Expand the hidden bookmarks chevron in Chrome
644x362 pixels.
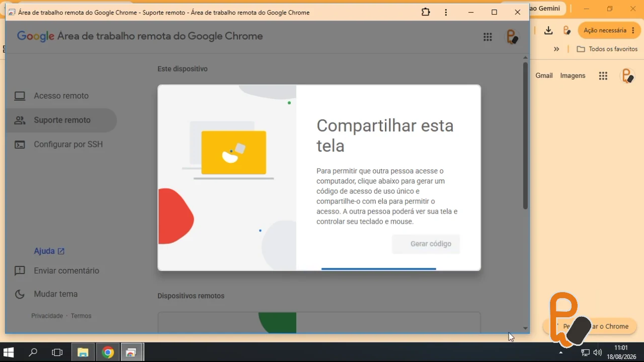coord(556,49)
